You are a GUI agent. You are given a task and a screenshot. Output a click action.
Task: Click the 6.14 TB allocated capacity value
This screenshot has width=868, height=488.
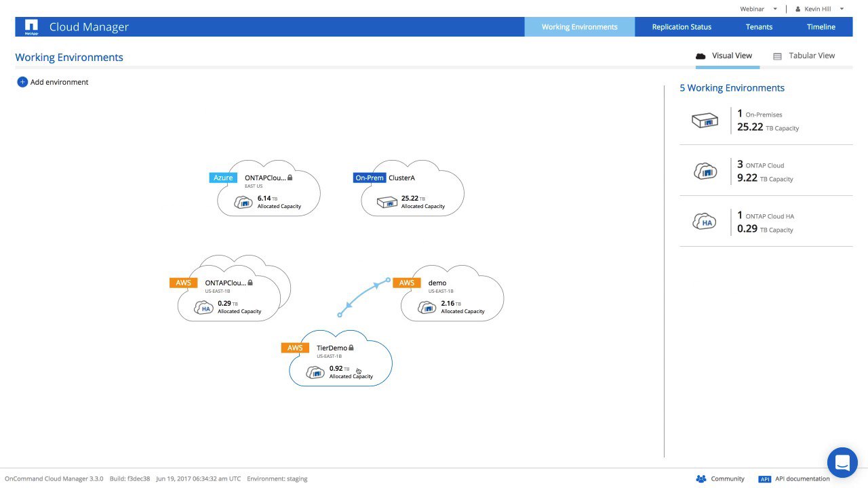point(268,199)
